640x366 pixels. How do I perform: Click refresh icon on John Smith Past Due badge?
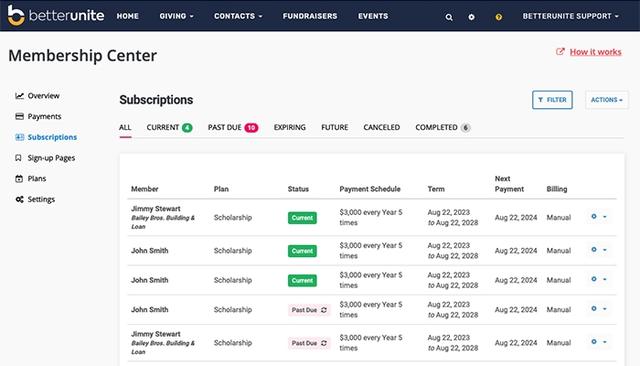point(324,310)
